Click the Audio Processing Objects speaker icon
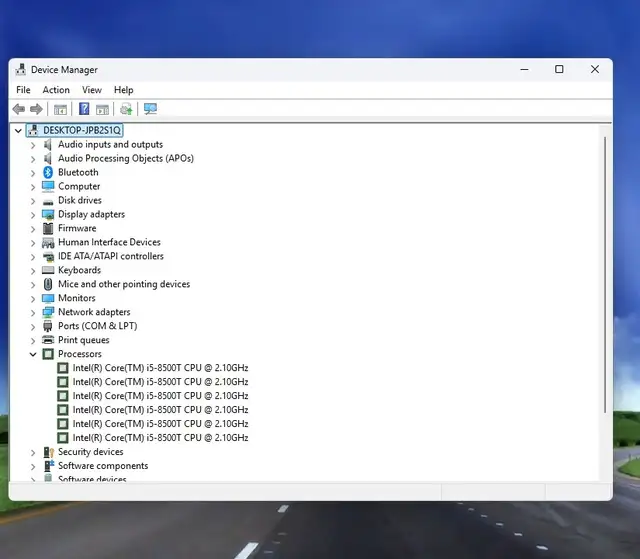 [48, 158]
